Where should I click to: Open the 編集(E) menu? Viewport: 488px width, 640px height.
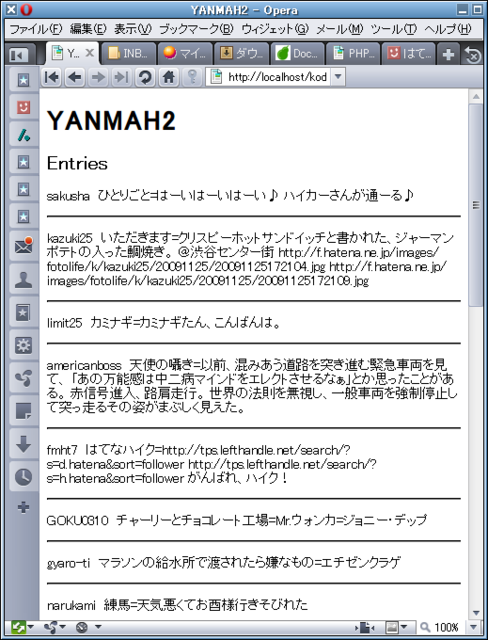(x=88, y=29)
